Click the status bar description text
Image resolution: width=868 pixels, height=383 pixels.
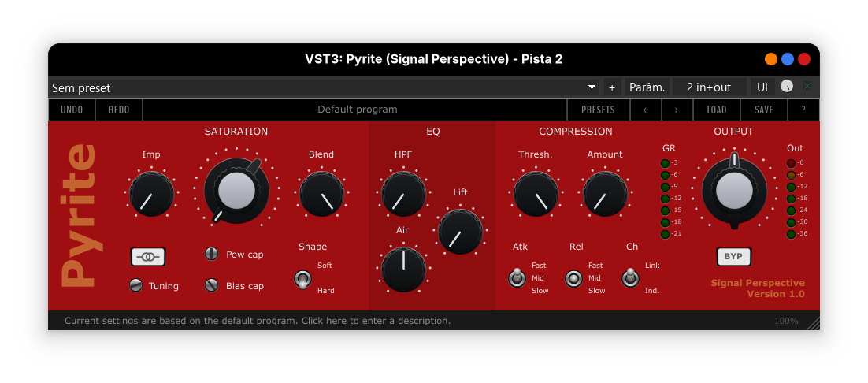pos(258,321)
